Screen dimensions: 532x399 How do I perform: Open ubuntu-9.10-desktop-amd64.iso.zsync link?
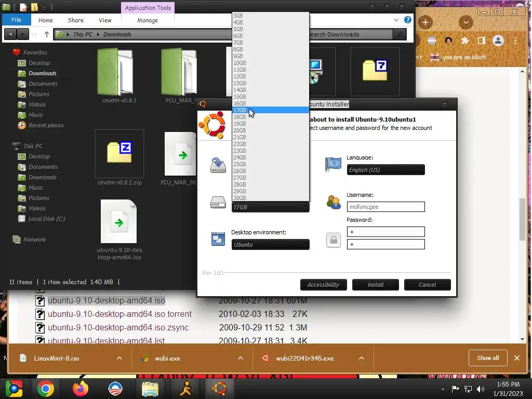[x=118, y=327]
